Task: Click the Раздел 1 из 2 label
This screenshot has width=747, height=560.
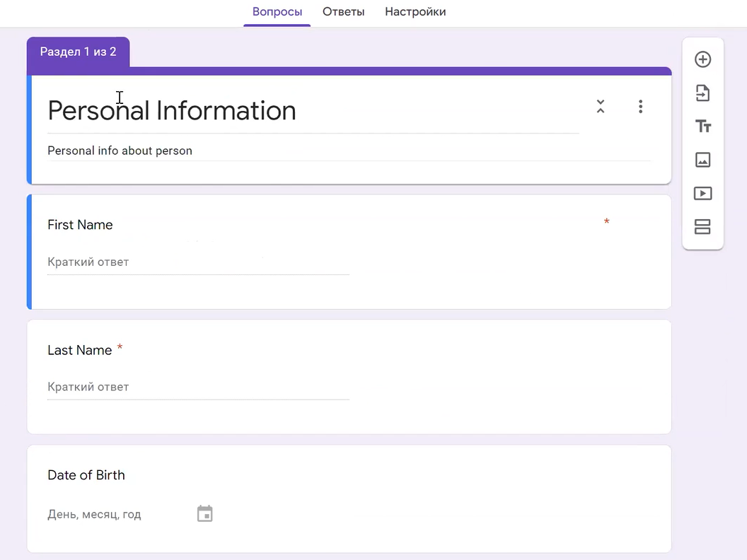Action: click(x=78, y=52)
